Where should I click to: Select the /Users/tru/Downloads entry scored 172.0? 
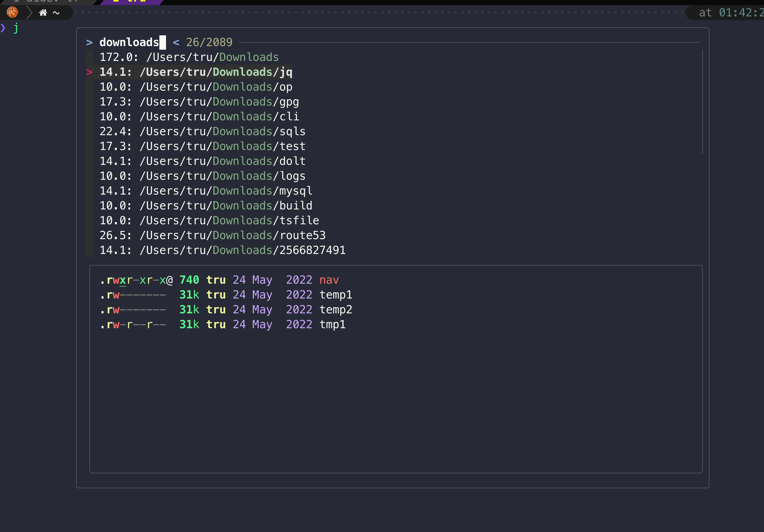(x=189, y=57)
